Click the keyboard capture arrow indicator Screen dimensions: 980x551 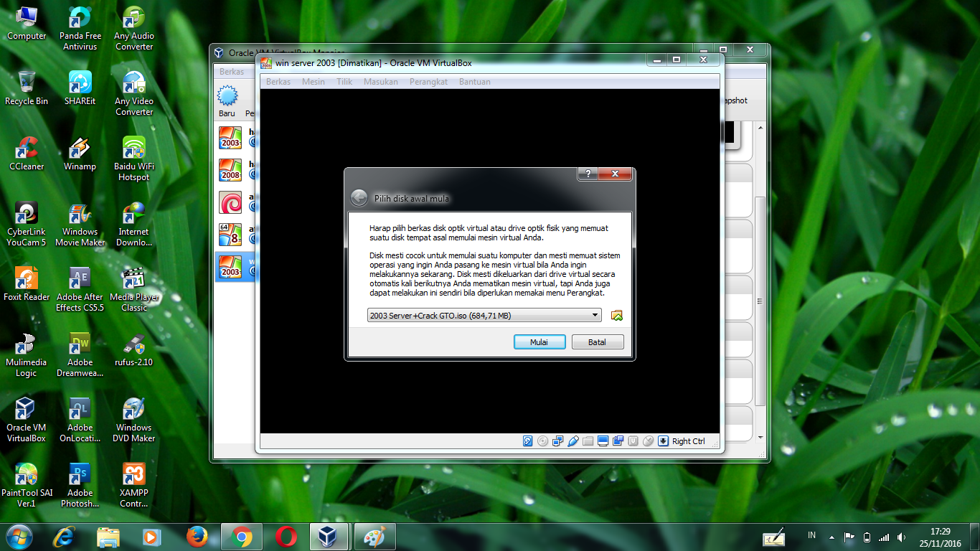point(664,441)
